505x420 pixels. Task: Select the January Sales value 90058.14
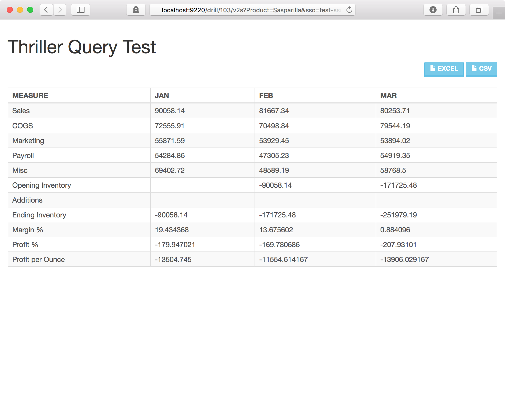click(x=170, y=111)
